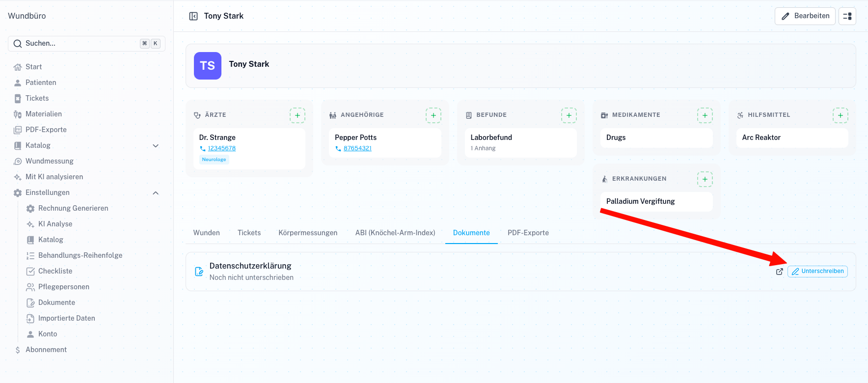Open Datenschutzerklärung in new window icon

(780, 272)
